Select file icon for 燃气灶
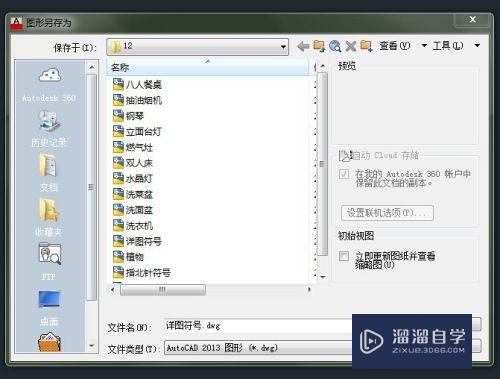 pyautogui.click(x=118, y=147)
